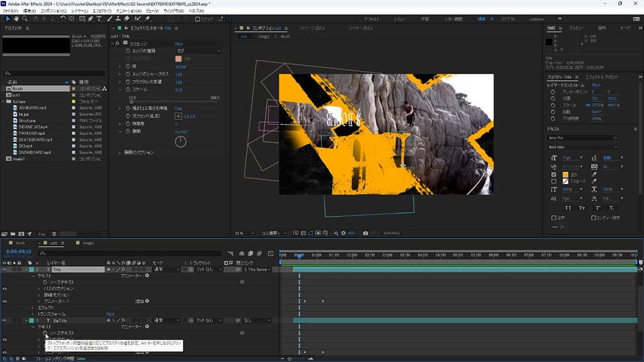
Task: Hide the Title layer using eye icon
Action: point(4,270)
